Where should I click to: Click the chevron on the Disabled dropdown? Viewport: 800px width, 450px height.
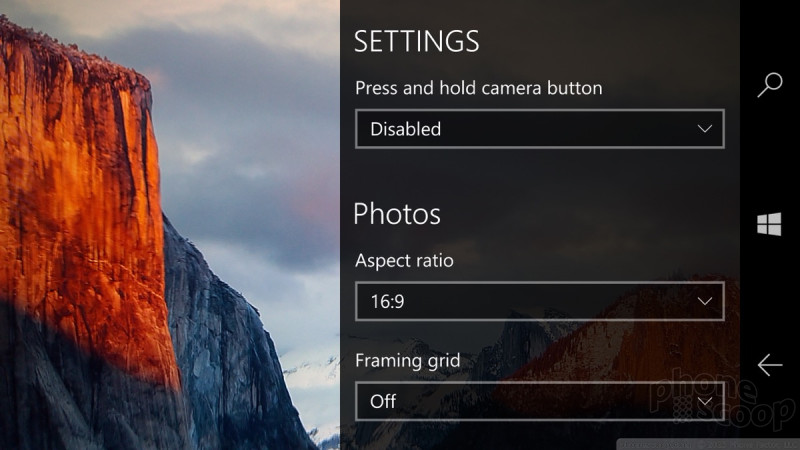point(705,129)
